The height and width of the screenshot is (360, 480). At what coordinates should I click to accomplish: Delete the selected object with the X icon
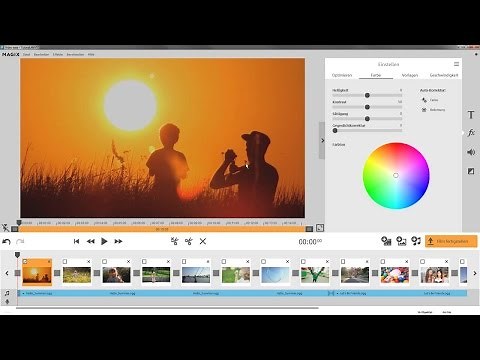[203, 241]
